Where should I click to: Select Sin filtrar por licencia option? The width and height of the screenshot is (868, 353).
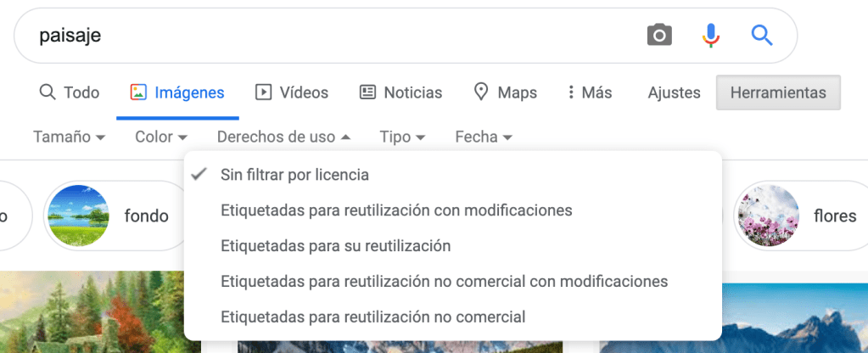tap(294, 175)
